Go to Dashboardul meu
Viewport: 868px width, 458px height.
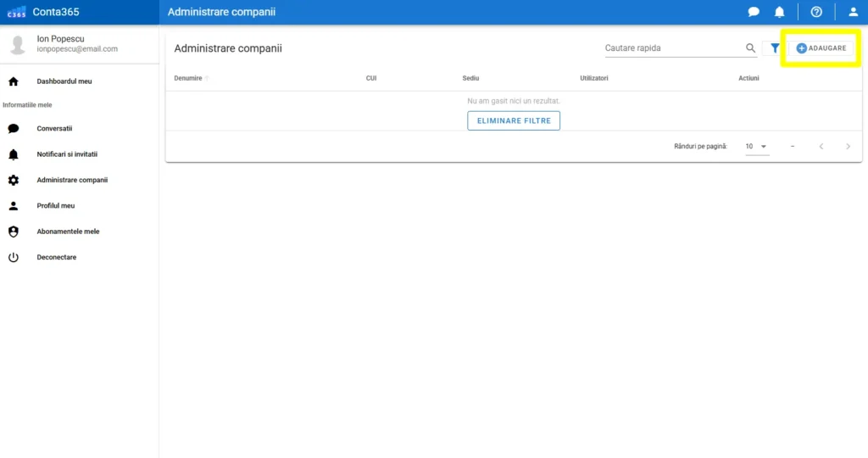coord(64,81)
